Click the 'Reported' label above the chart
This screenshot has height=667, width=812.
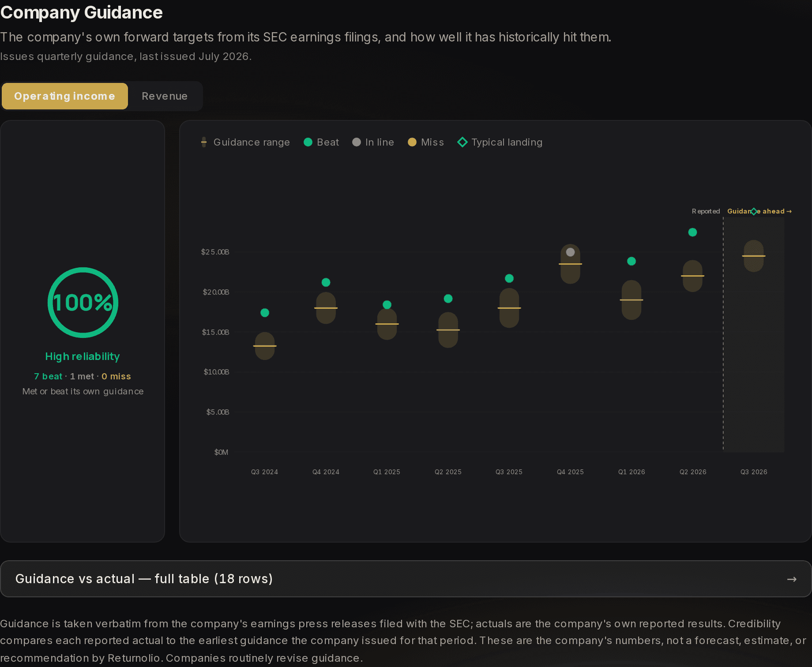706,211
